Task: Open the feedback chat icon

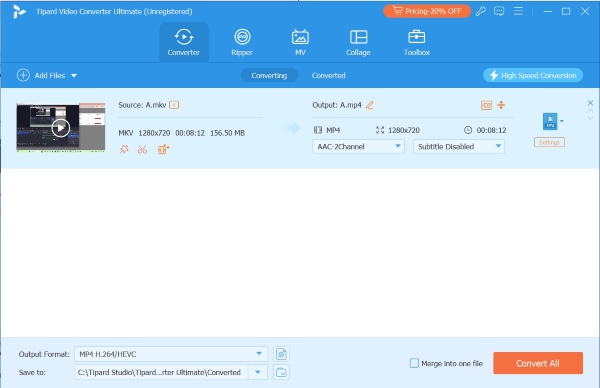Action: (499, 11)
